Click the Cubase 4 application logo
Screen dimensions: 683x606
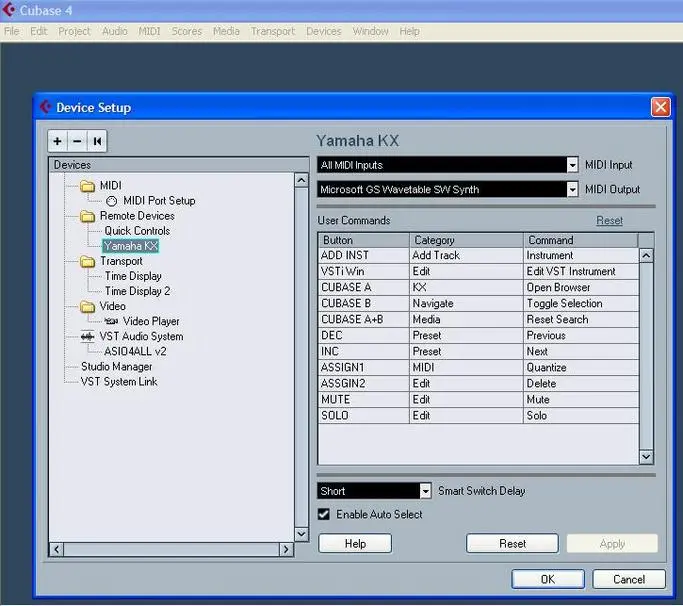[9, 10]
